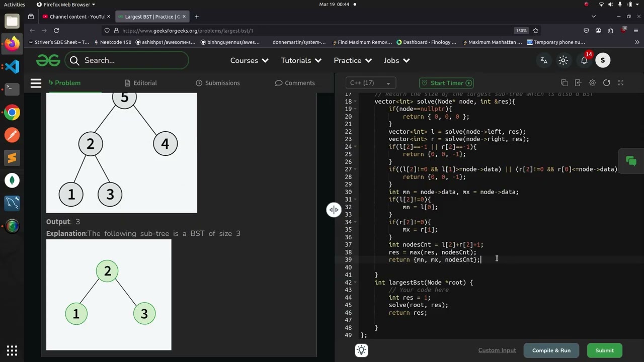Expand editor to fullscreen
644x362 pixels.
(621, 83)
